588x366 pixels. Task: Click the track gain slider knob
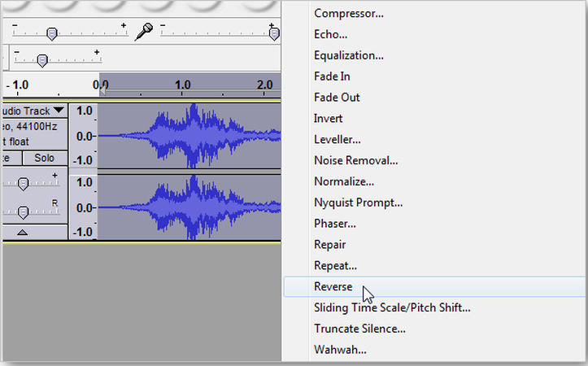point(24,182)
